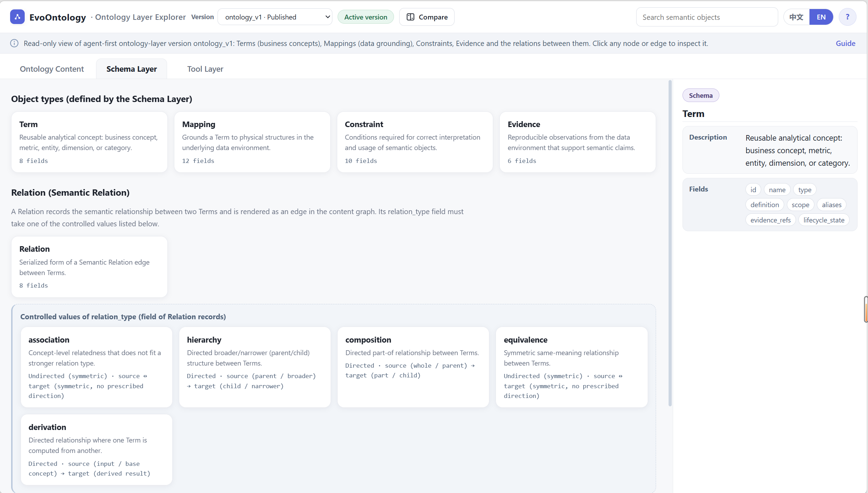This screenshot has width=868, height=493.
Task: Select the derivation relation type card
Action: [96, 449]
